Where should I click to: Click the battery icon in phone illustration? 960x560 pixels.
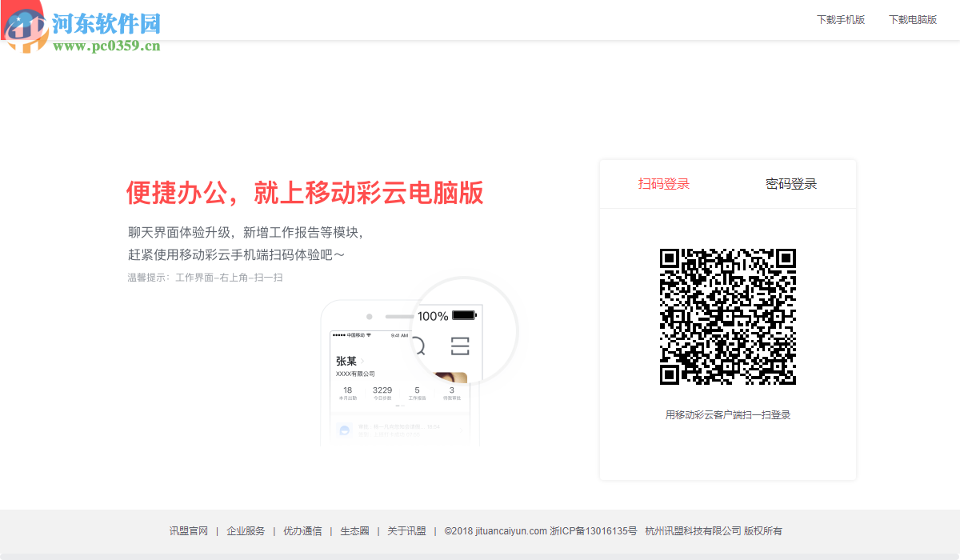(x=464, y=315)
